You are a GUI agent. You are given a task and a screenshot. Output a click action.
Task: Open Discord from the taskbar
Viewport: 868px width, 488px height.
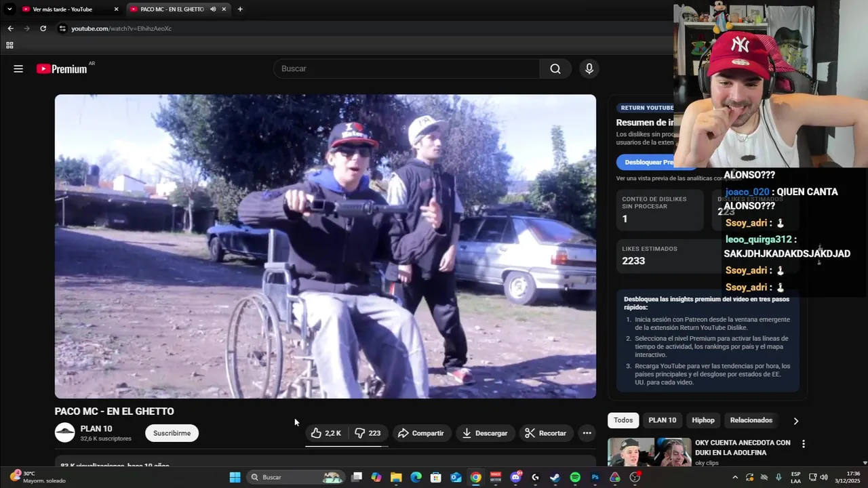[515, 477]
